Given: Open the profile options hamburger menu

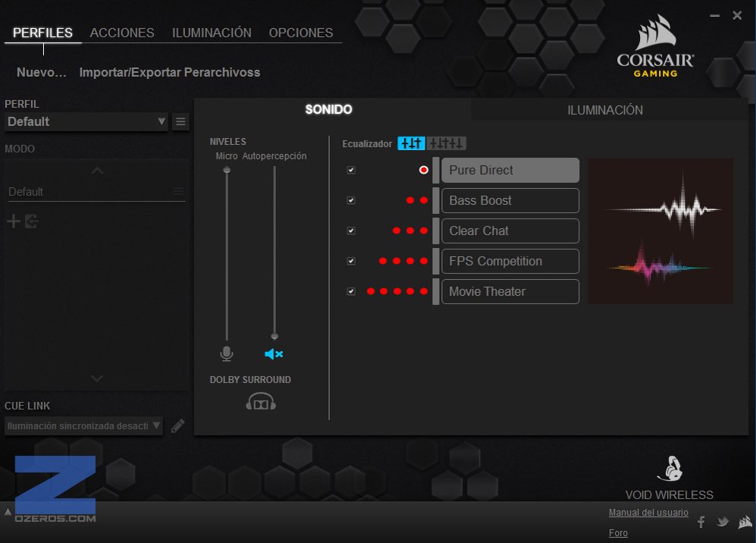Looking at the screenshot, I should pos(180,121).
